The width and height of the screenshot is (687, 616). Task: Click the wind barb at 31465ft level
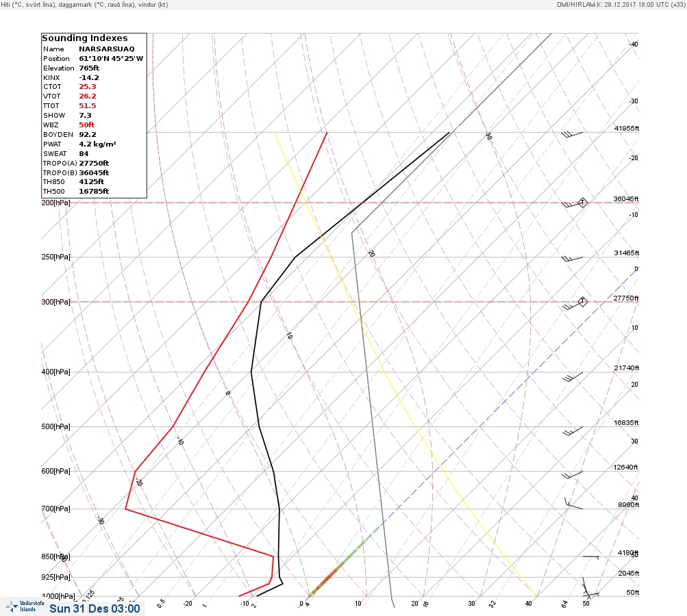click(572, 259)
